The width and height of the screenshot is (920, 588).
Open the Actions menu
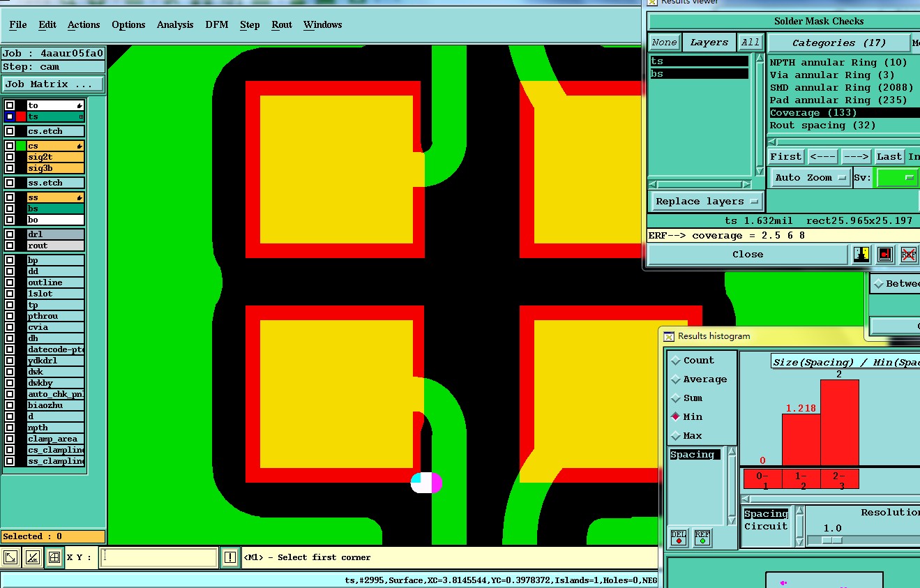pos(84,24)
